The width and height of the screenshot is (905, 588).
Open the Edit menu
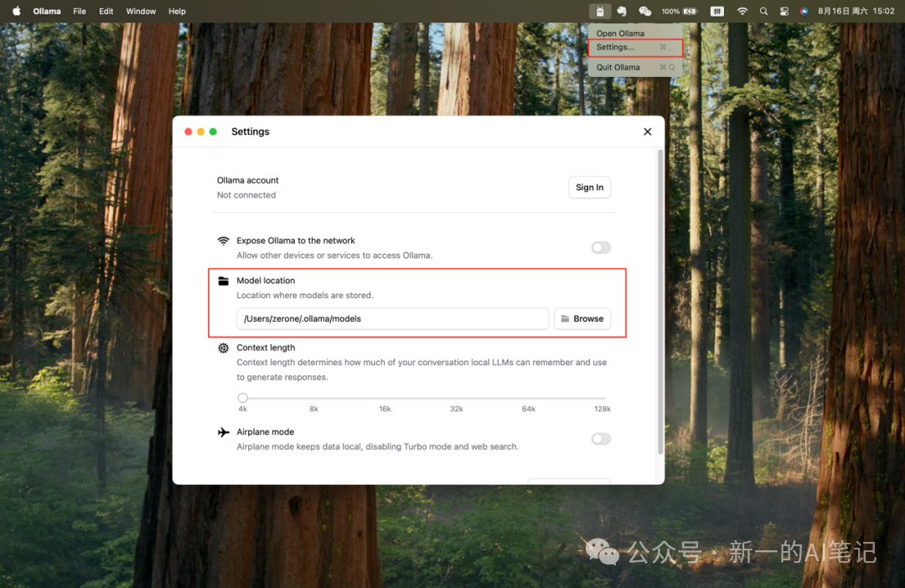point(106,11)
